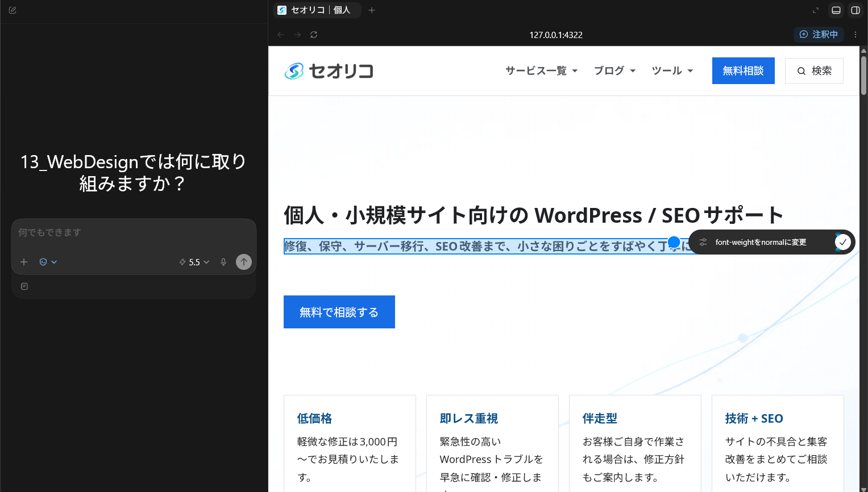Open a new browser tab with plus icon
This screenshot has height=492, width=868.
tap(372, 10)
